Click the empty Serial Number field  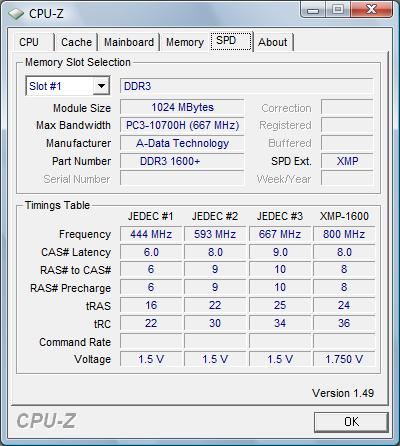coord(182,179)
